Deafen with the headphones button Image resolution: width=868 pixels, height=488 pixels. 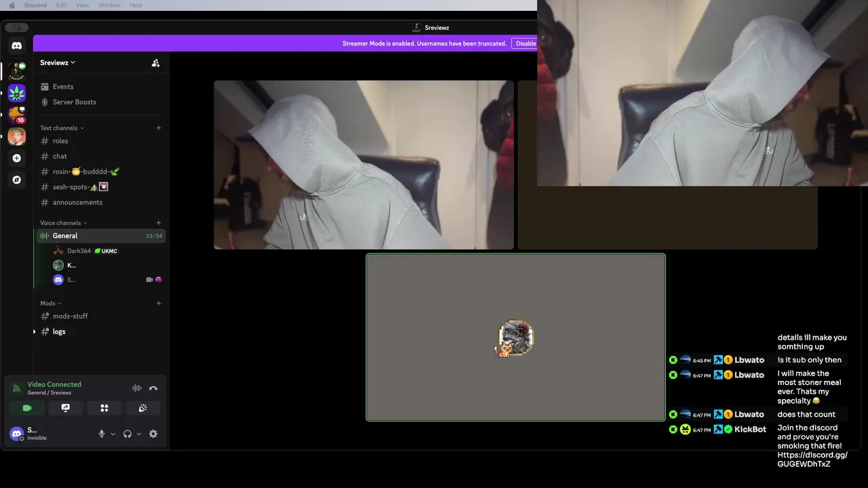pyautogui.click(x=127, y=434)
